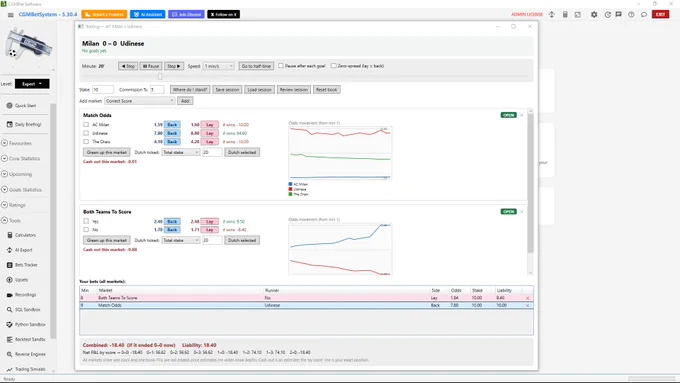Click the Commission % input field
The width and height of the screenshot is (680, 383).
157,89
